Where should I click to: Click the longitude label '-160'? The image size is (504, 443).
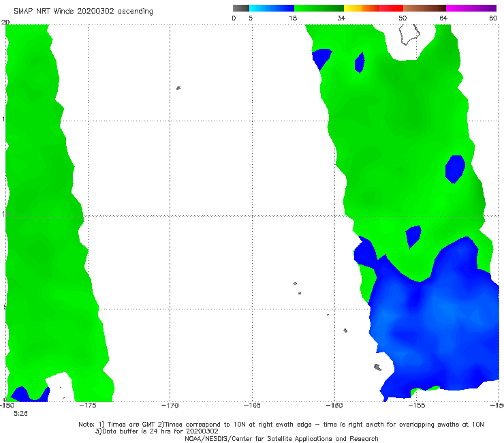coord(334,406)
